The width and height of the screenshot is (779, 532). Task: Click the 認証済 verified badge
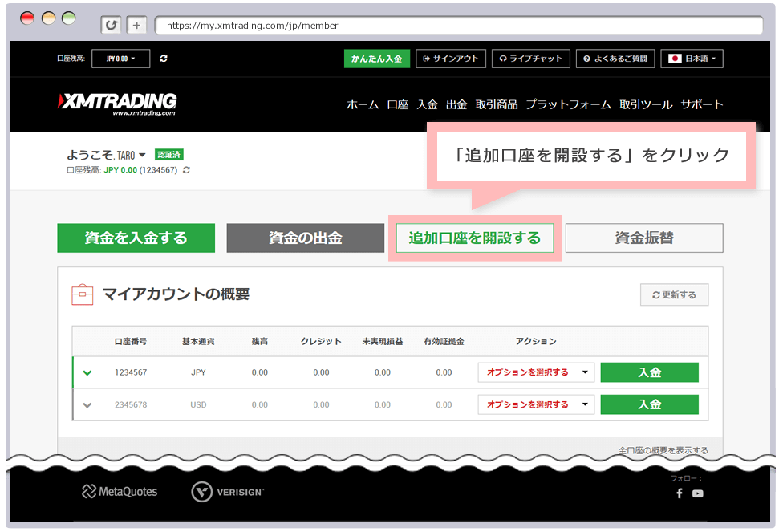click(169, 155)
